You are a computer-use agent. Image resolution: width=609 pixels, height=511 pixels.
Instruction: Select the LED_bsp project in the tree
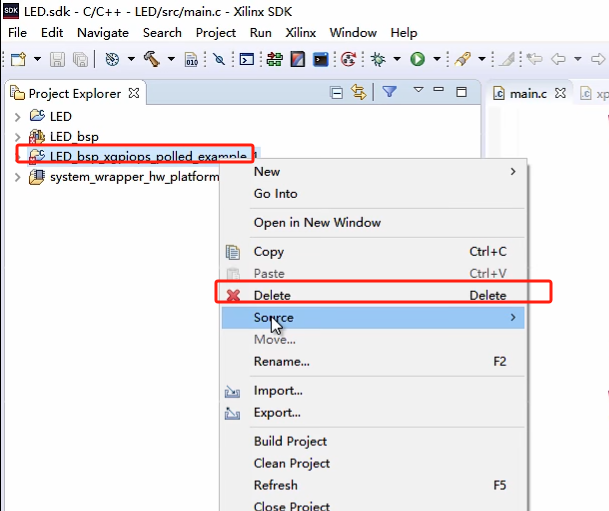click(x=74, y=137)
